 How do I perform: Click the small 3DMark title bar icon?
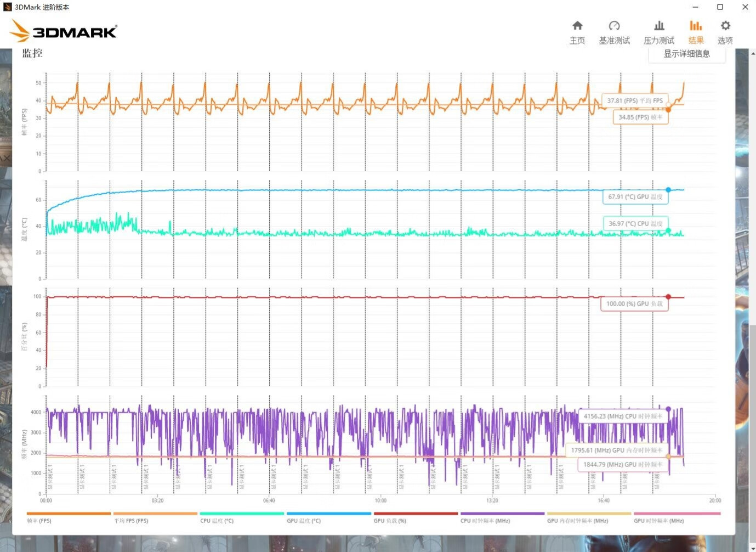coord(7,7)
